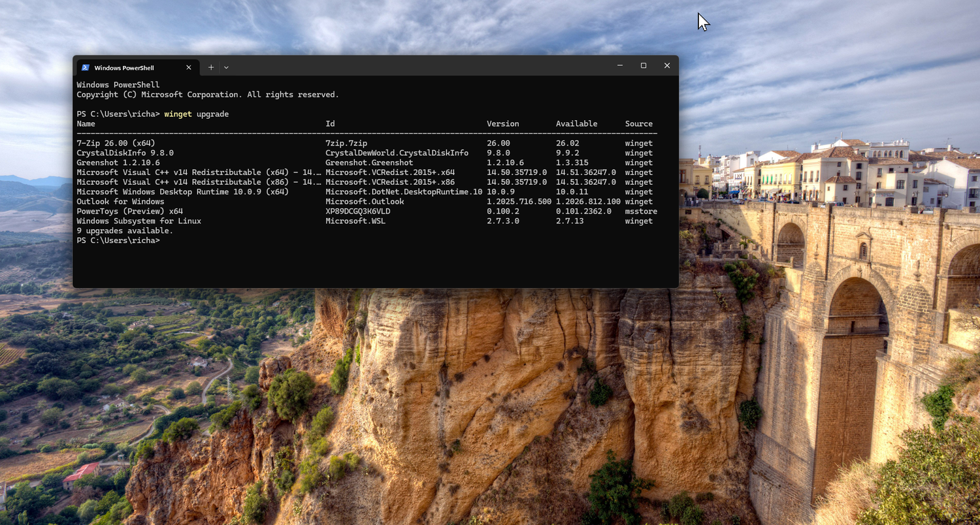Close the PowerShell terminal window
980x525 pixels.
667,65
